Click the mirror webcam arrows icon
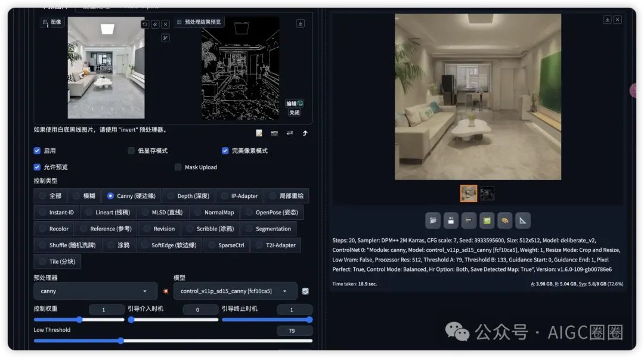This screenshot has height=358, width=644. [290, 133]
